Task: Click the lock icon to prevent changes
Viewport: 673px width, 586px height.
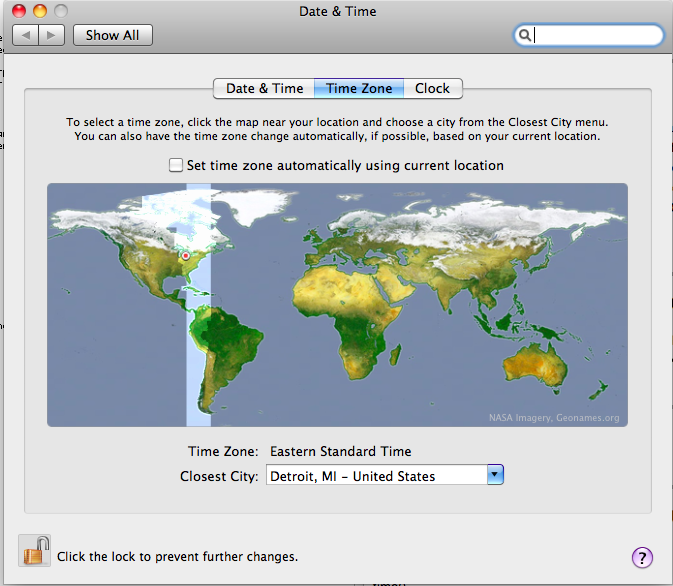Action: point(33,552)
